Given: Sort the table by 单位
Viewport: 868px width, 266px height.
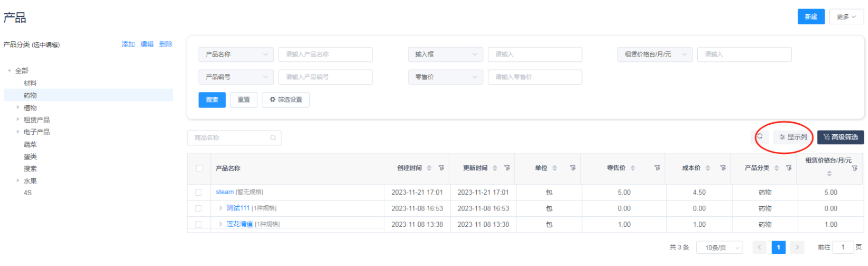Looking at the screenshot, I should coord(555,168).
